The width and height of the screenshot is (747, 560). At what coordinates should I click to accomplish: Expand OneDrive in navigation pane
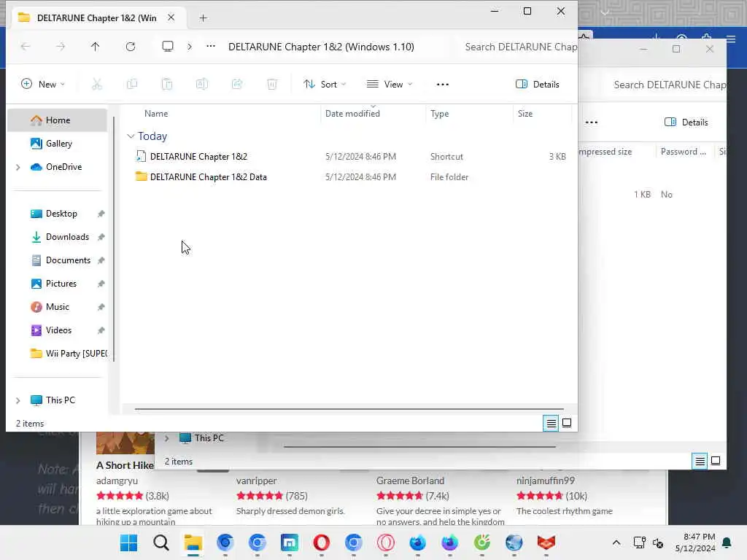point(18,167)
